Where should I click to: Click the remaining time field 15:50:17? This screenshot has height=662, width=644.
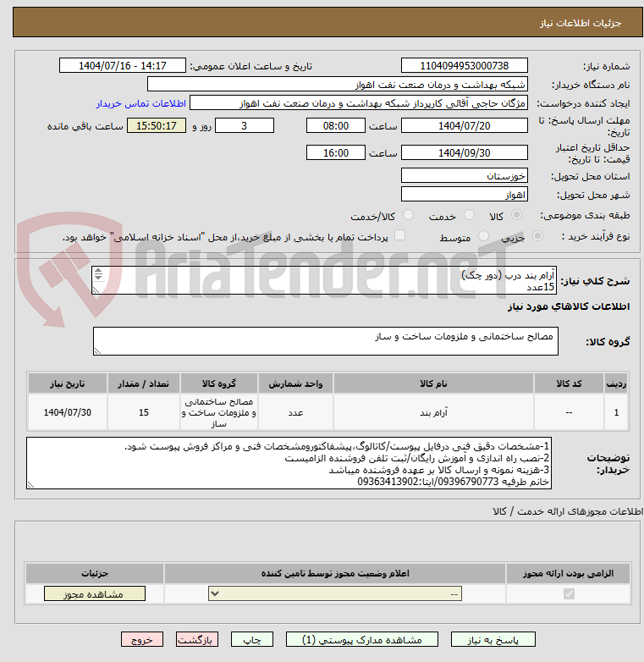pyautogui.click(x=157, y=125)
